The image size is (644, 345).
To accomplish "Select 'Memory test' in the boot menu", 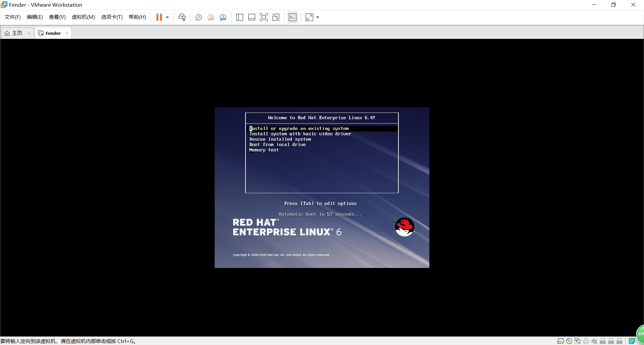I will point(264,150).
